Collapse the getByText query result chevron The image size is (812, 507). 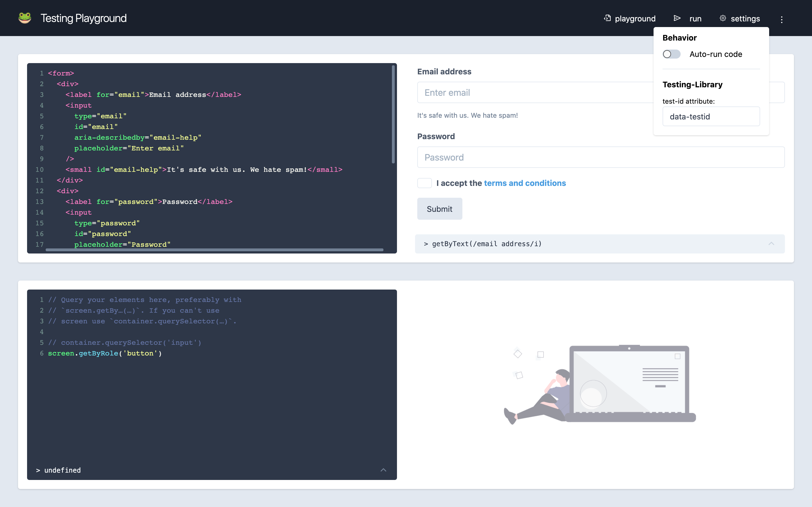click(771, 244)
